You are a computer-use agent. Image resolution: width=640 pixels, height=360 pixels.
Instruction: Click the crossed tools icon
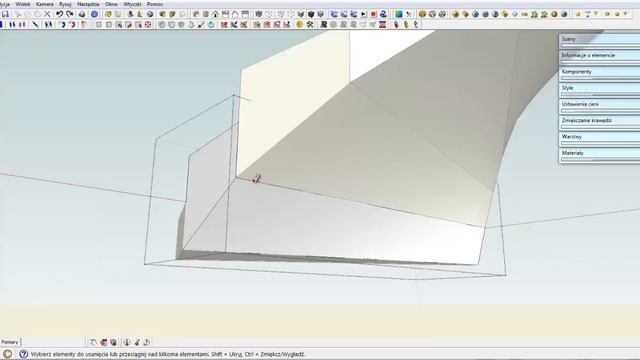click(x=310, y=24)
